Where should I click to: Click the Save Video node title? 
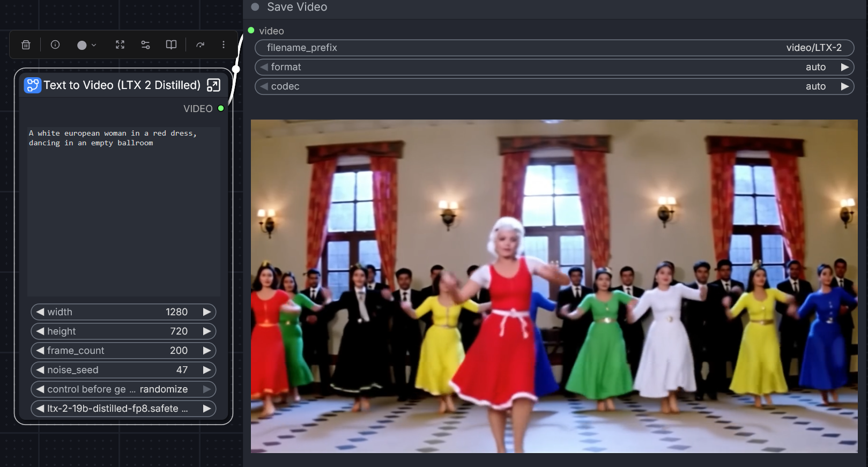coord(297,7)
